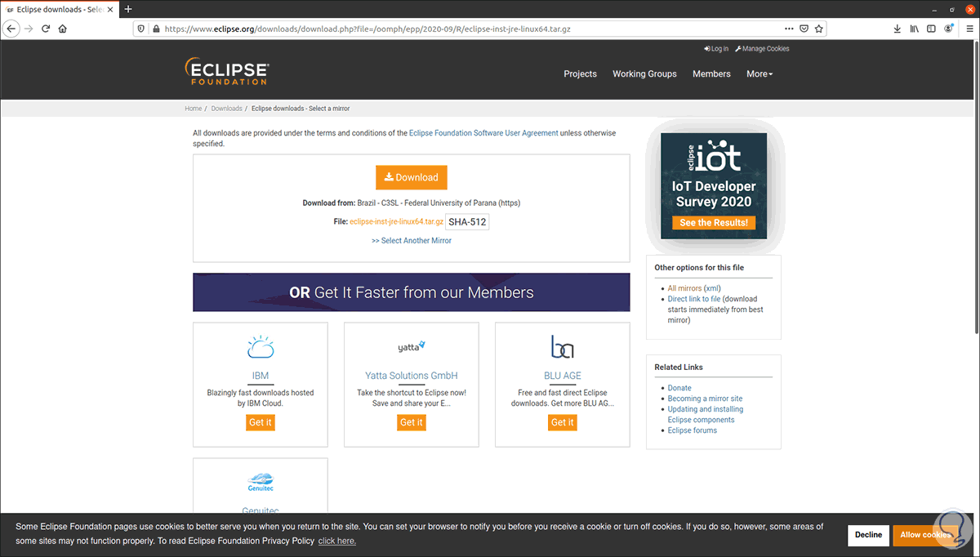Click the Related Links heading
This screenshot has height=557, width=980.
pyautogui.click(x=679, y=367)
